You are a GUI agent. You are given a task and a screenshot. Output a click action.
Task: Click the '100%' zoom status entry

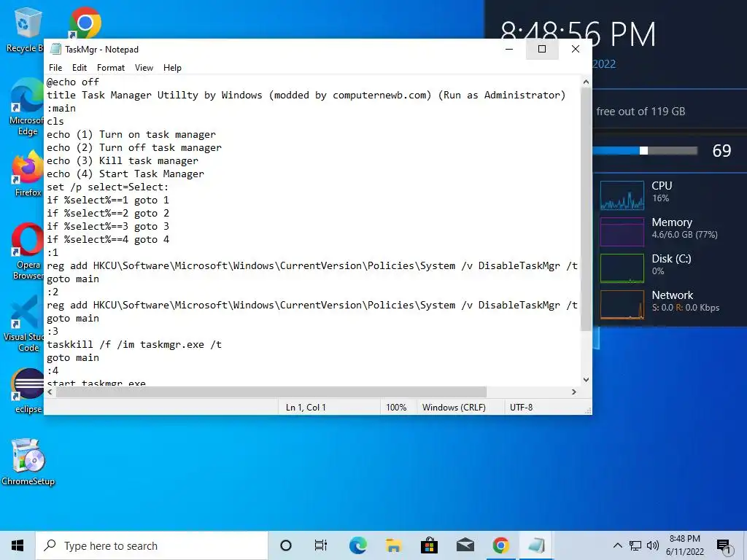coord(396,408)
